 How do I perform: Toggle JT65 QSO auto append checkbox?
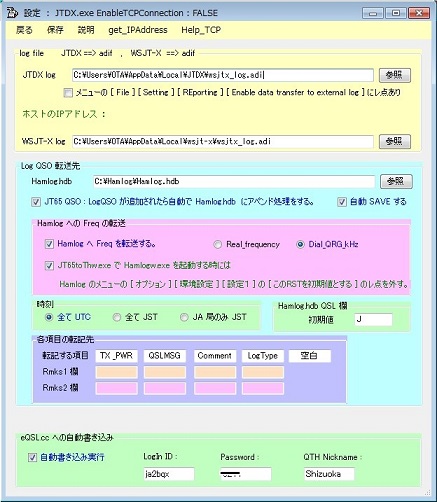point(36,202)
